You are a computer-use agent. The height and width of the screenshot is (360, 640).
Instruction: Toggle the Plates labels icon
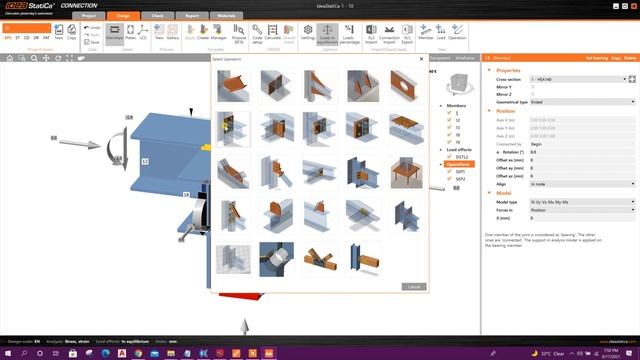click(x=130, y=32)
